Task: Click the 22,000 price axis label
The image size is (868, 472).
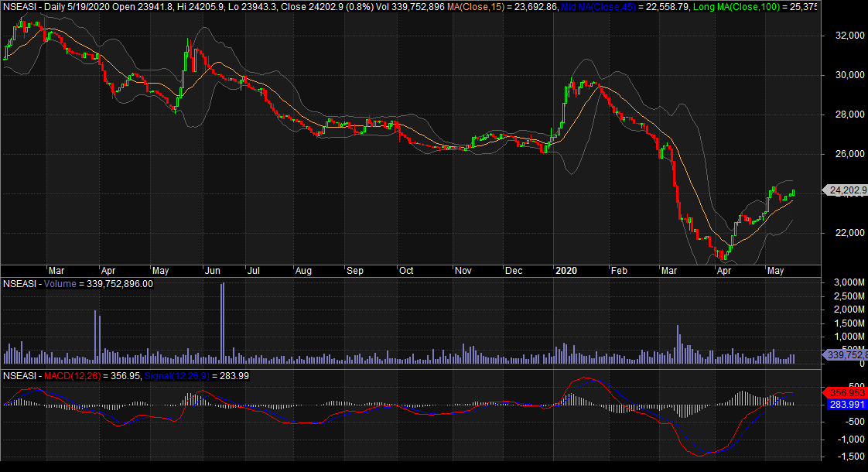Action: pos(849,233)
